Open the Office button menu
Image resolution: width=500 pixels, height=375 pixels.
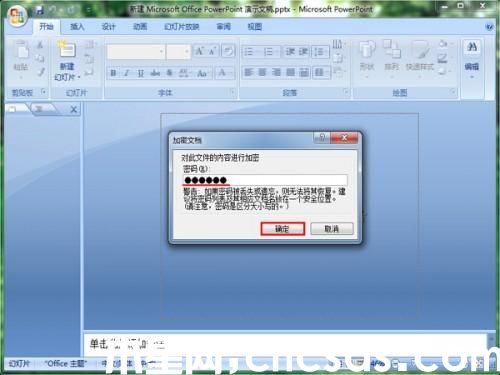(17, 15)
